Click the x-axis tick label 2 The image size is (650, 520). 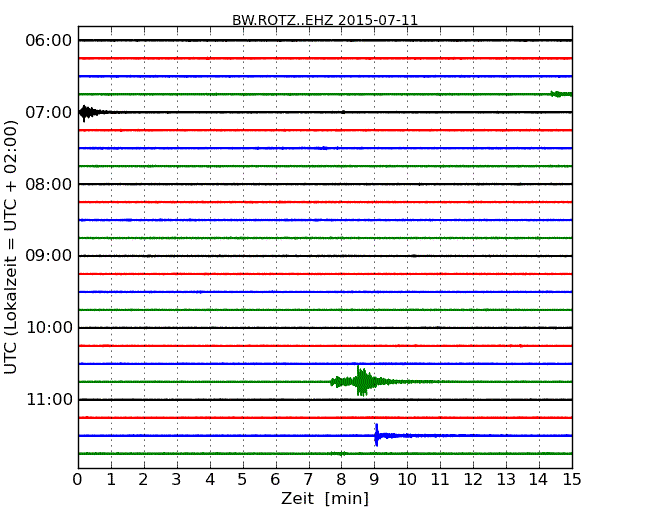coord(143,480)
